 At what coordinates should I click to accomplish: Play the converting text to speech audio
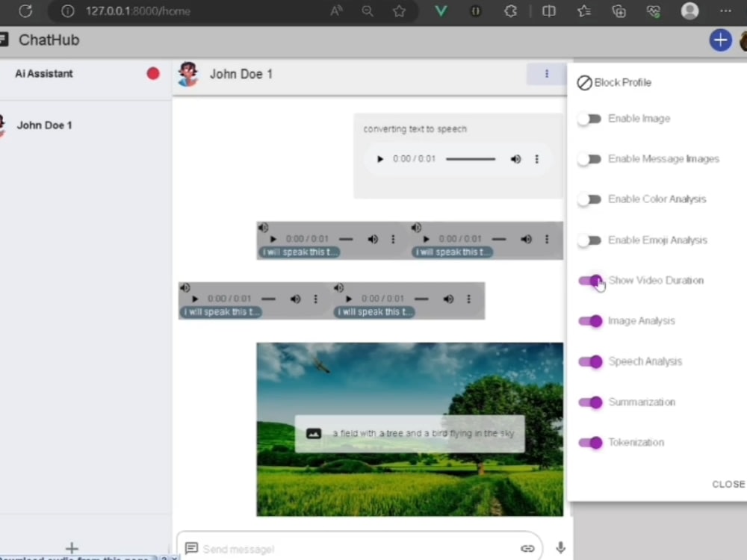tap(379, 159)
